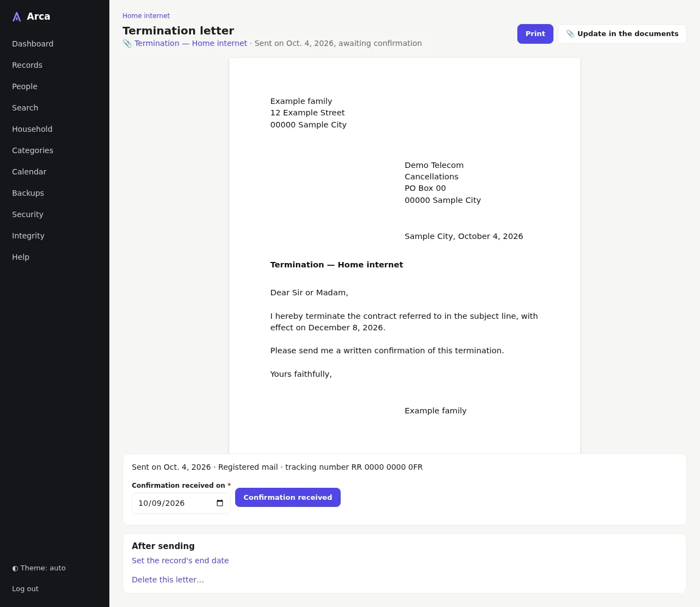The width and height of the screenshot is (700, 607).
Task: Click the bold subject Termination — Home internet
Action: 336,265
